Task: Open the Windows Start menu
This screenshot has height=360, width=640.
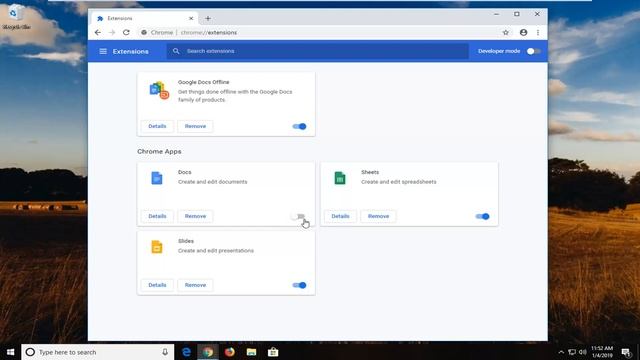Action: click(11, 352)
